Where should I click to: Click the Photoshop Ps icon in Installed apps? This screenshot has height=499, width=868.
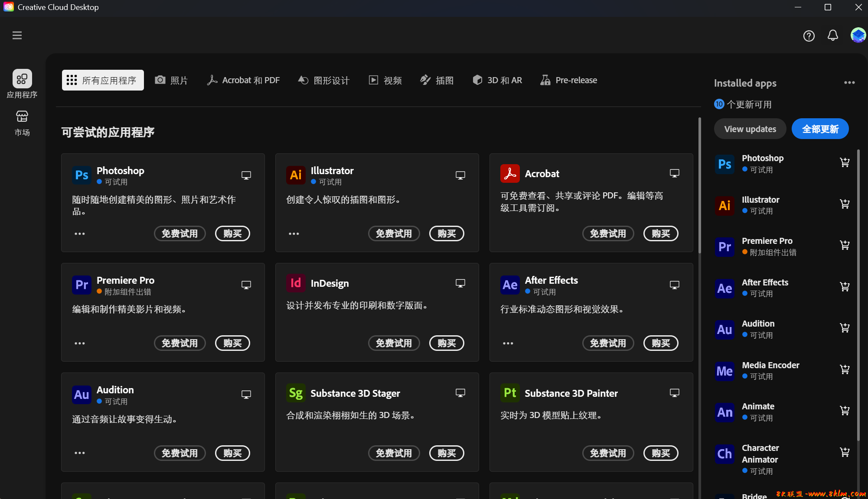click(x=724, y=164)
